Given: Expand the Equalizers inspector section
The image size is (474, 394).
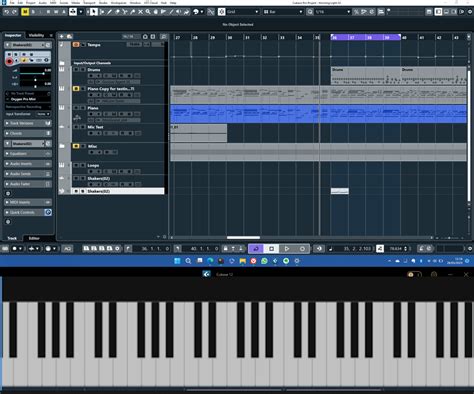Looking at the screenshot, I should pos(28,154).
